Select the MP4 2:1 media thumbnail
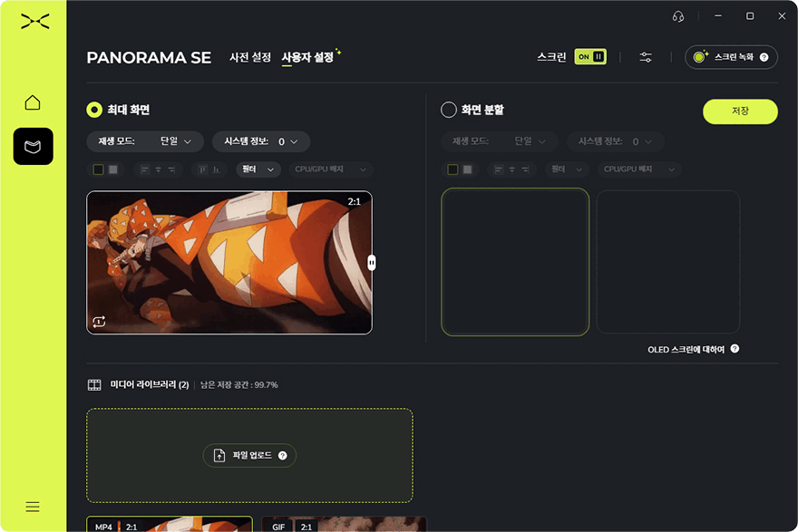Image resolution: width=798 pixels, height=532 pixels. [x=170, y=524]
